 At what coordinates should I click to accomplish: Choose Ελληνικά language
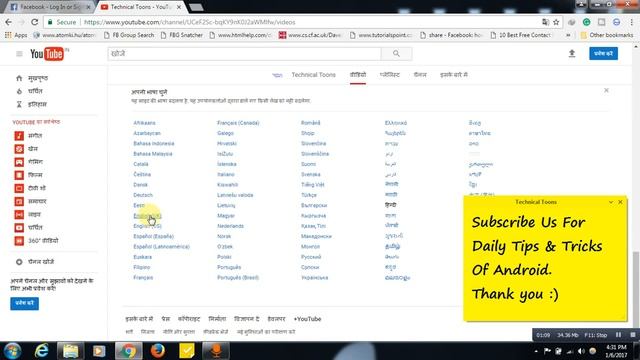[396, 123]
